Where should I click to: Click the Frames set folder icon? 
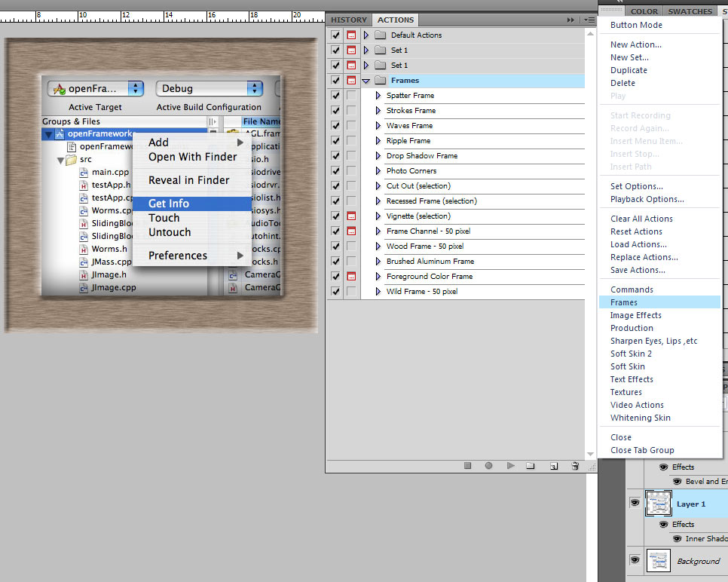(380, 81)
